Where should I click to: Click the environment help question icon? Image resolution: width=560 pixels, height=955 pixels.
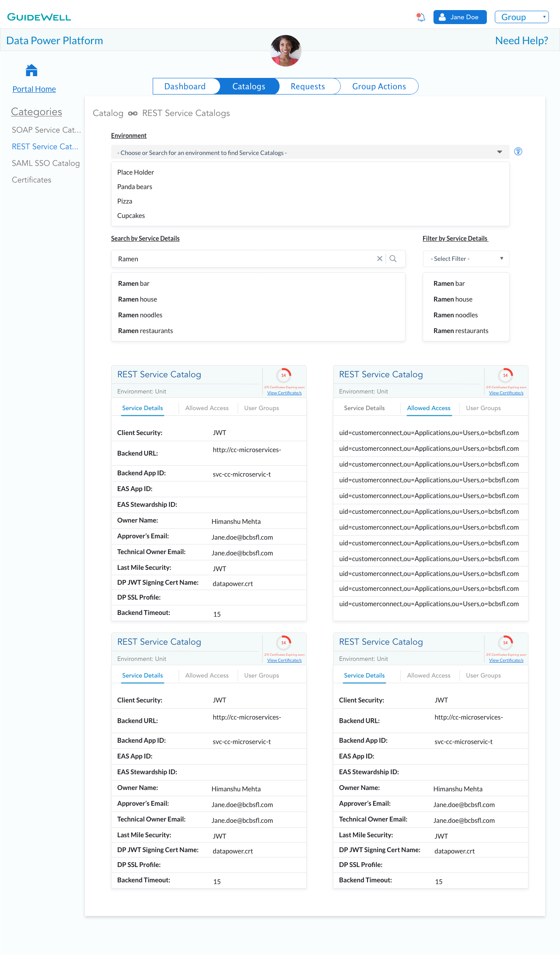(x=518, y=151)
